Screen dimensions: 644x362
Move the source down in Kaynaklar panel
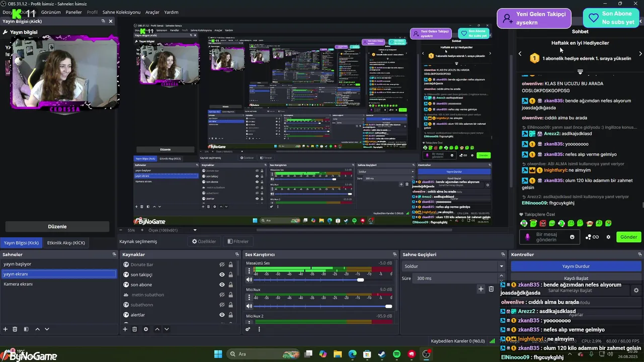[167, 329]
